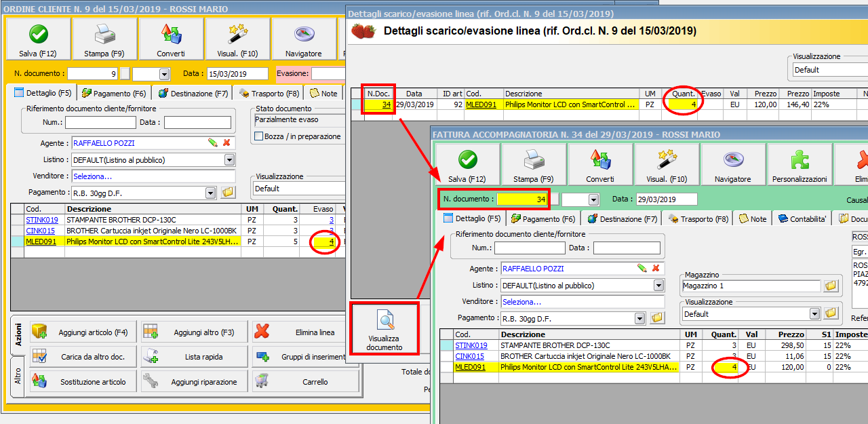Toggle Bozza / in preparazione checkbox
Image resolution: width=868 pixels, height=424 pixels.
[258, 136]
